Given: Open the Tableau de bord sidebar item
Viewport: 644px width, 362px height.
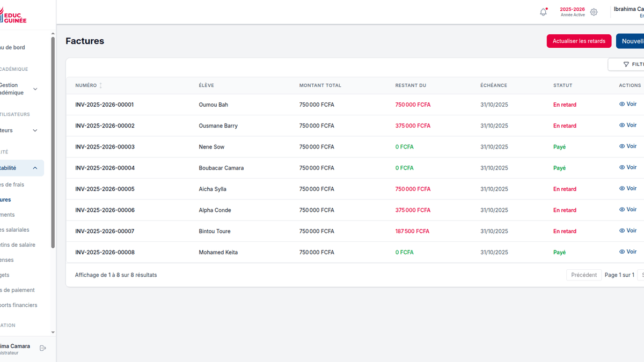Looking at the screenshot, I should (x=12, y=48).
